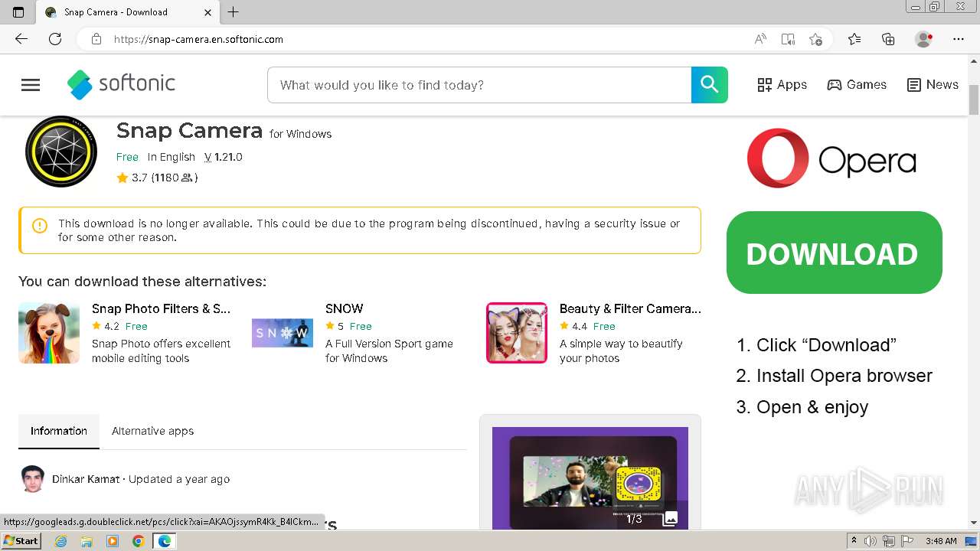Image resolution: width=980 pixels, height=551 pixels.
Task: Open the network tray icon
Action: pos(889,541)
